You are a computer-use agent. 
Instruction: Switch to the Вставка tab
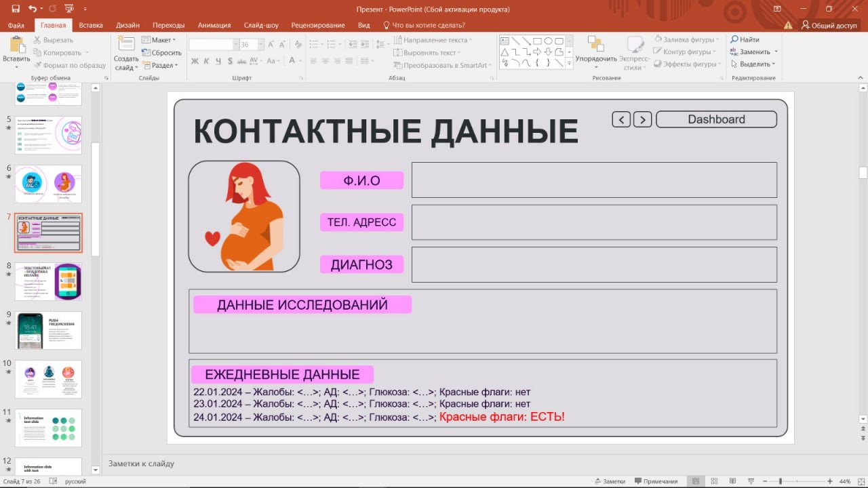click(x=91, y=25)
